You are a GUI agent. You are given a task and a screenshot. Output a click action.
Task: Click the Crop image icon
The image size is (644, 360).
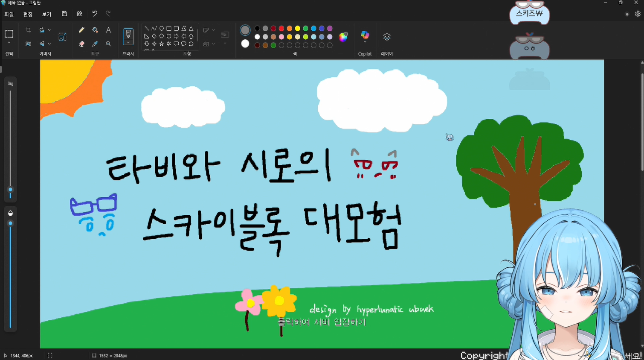tap(28, 30)
